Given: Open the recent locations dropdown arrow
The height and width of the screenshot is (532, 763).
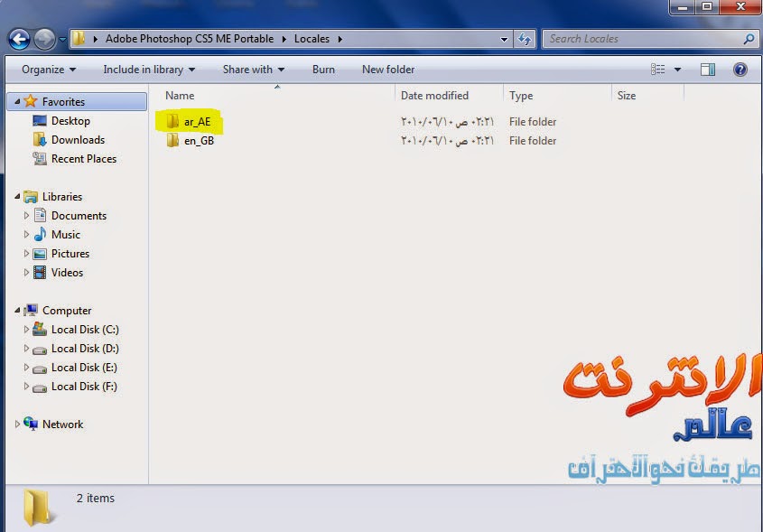Looking at the screenshot, I should pos(62,40).
